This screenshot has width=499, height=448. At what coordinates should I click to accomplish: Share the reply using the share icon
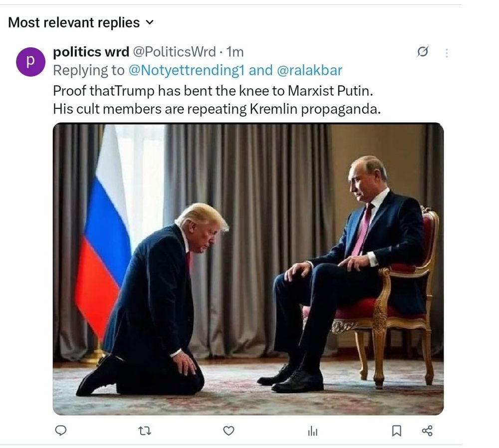[427, 431]
